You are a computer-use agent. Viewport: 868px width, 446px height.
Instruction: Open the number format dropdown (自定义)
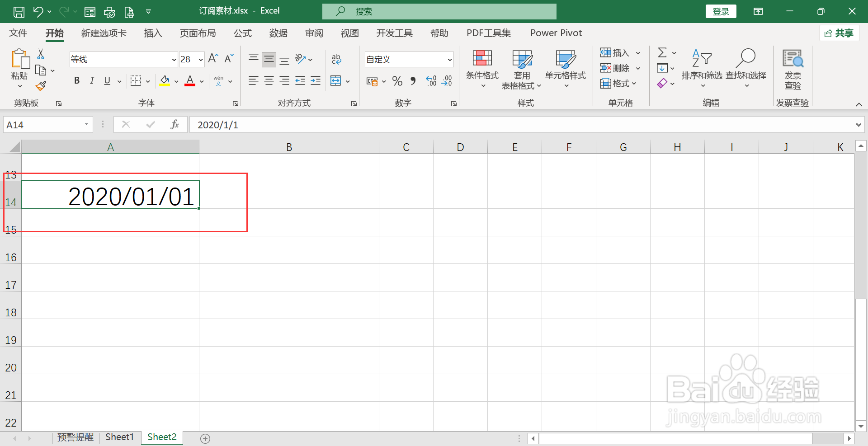[x=450, y=60]
